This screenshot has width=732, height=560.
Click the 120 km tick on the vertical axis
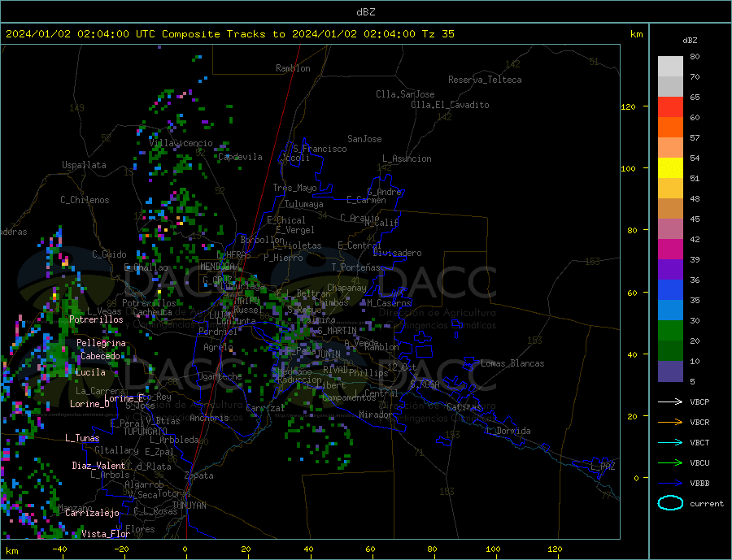[x=629, y=106]
